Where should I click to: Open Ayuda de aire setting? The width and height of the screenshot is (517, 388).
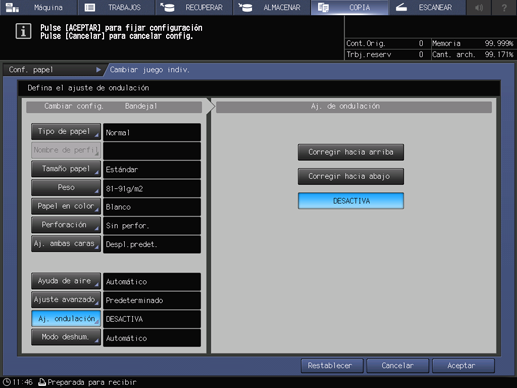[x=66, y=281]
